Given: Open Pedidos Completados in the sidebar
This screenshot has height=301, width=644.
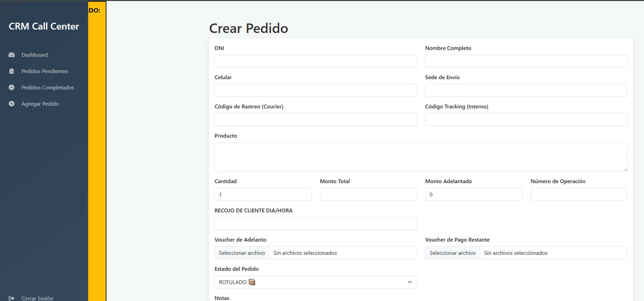Looking at the screenshot, I should tap(48, 87).
